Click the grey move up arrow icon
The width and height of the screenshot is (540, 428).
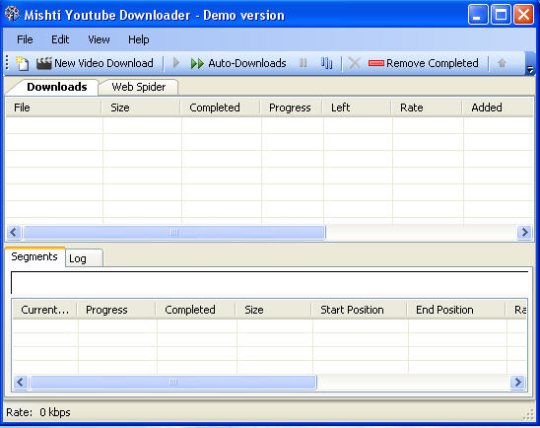click(502, 63)
